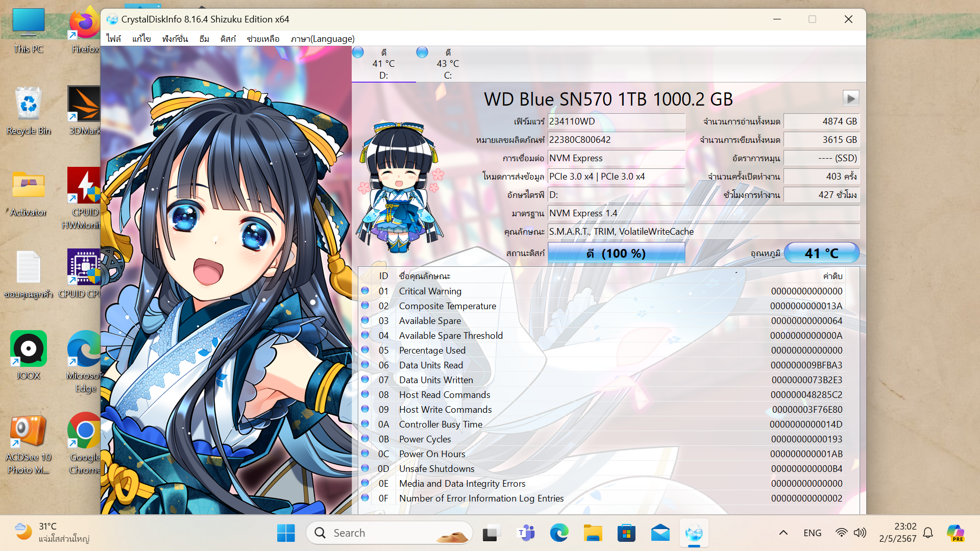This screenshot has width=980, height=551.
Task: Click the standard field NVM Express 1.4
Action: pos(703,213)
